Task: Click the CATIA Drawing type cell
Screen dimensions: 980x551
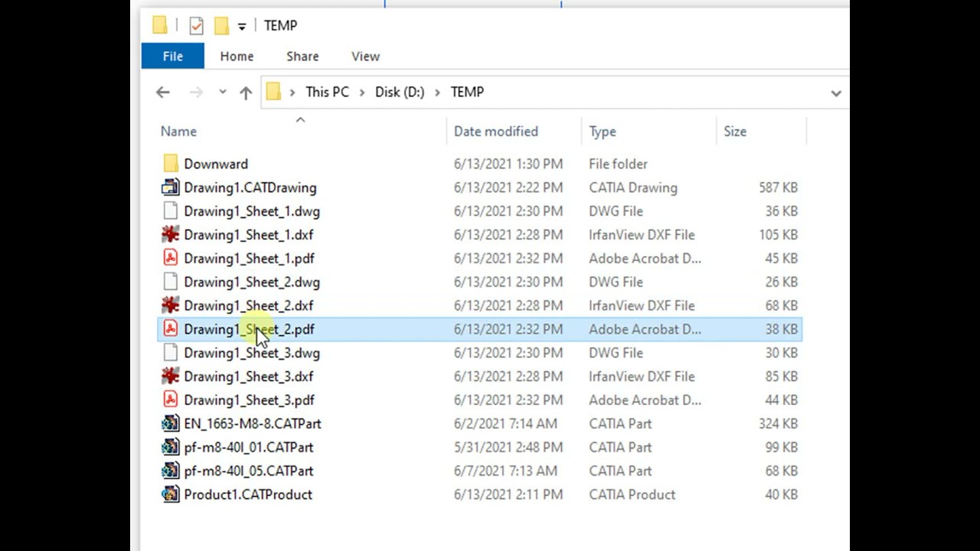Action: tap(633, 187)
